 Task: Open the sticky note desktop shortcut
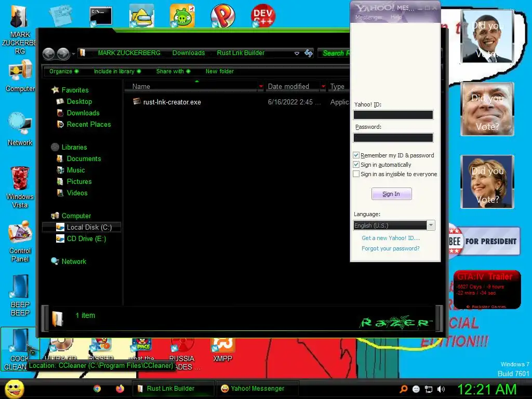click(60, 16)
